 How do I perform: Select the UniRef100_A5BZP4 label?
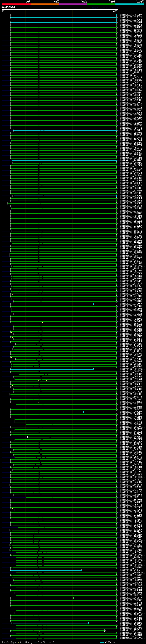[x=131, y=70]
